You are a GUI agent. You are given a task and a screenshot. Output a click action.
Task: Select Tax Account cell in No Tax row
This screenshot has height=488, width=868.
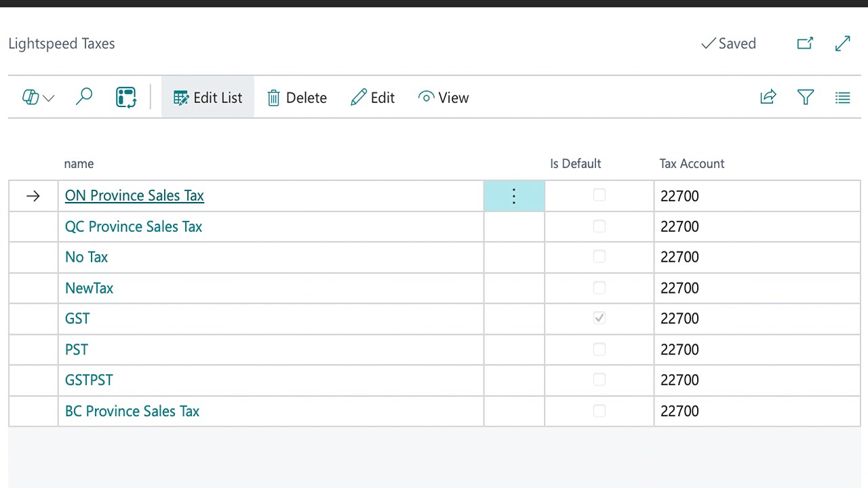(x=757, y=257)
